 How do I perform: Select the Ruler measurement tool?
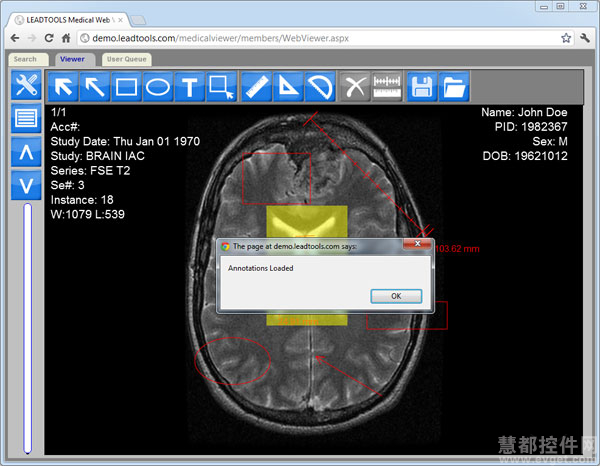coord(257,87)
